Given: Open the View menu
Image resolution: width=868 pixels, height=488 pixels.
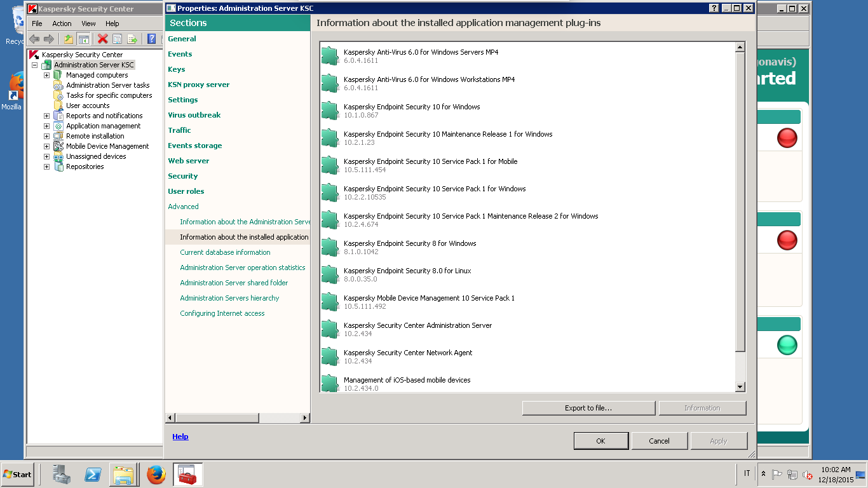Looking at the screenshot, I should (x=88, y=24).
